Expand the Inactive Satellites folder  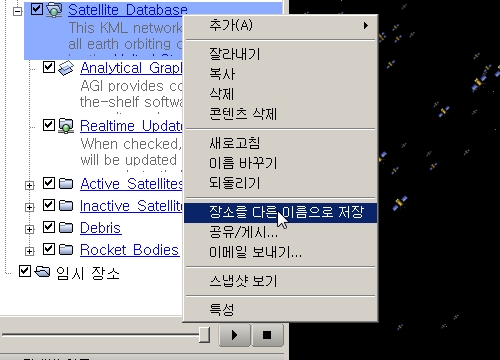(30, 207)
